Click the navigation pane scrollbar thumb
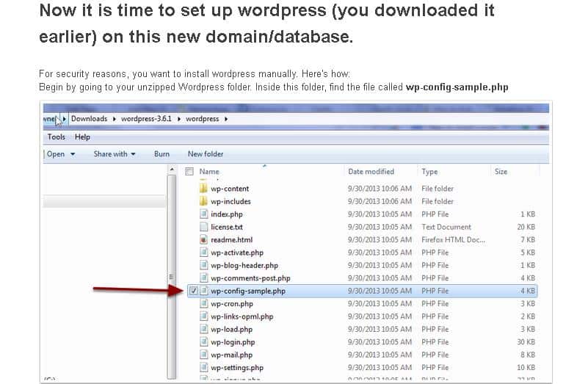588x384 pixels. [172, 277]
